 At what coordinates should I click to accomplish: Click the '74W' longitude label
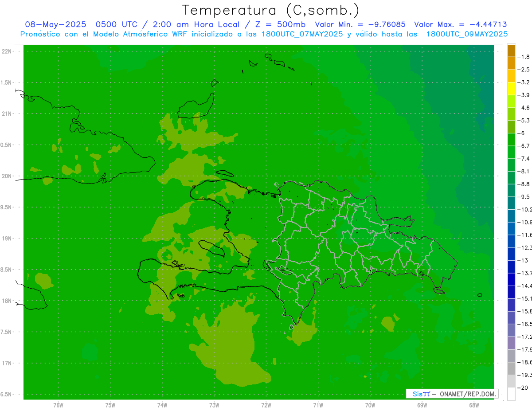(x=162, y=405)
